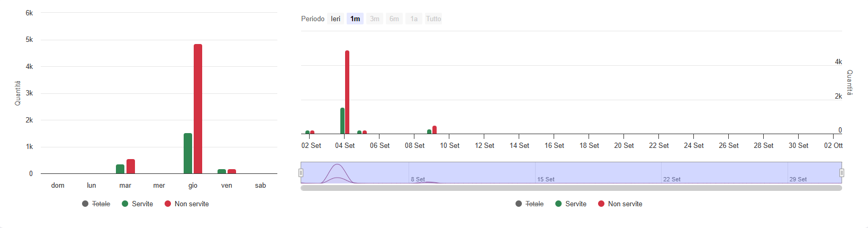Click the red Non servite bar for gio

click(198, 109)
